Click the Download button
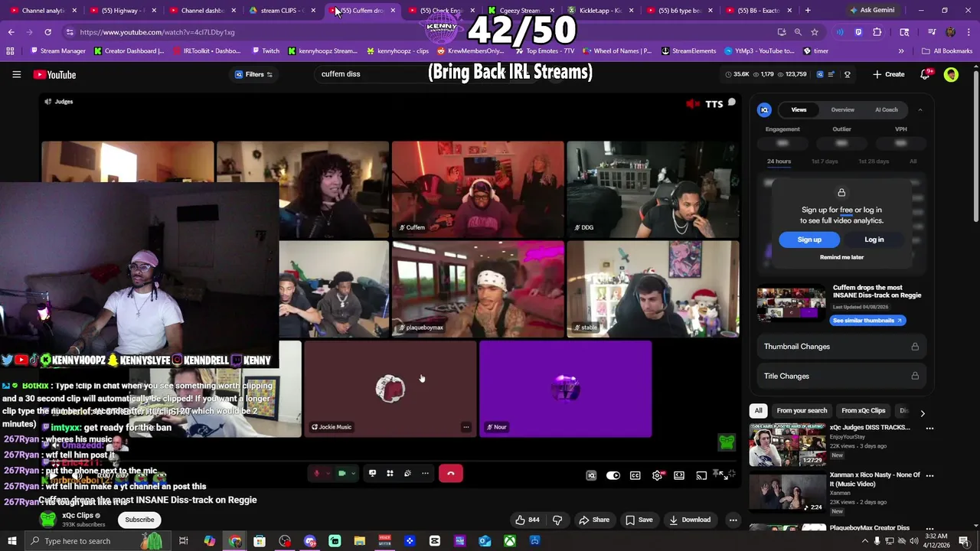The height and width of the screenshot is (551, 980). (690, 520)
